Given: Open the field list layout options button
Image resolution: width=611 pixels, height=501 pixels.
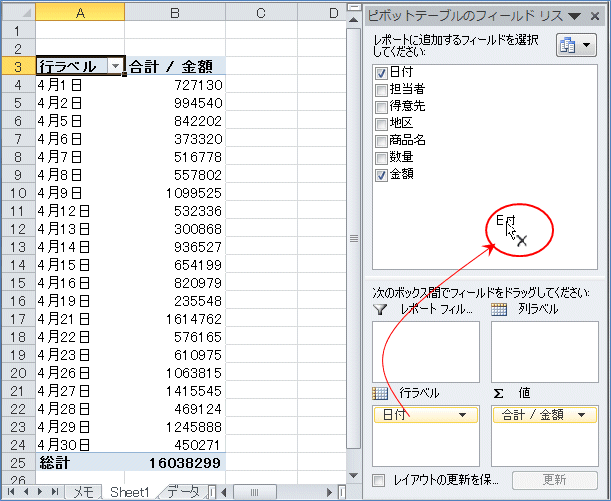Looking at the screenshot, I should click(x=576, y=45).
